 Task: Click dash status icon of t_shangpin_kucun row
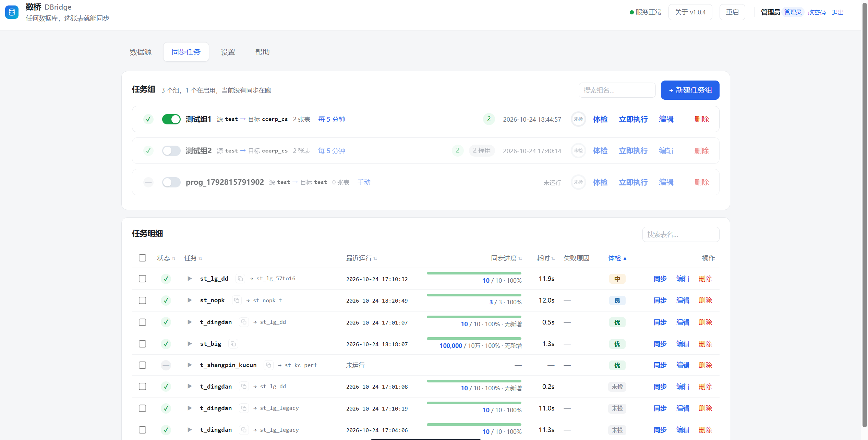tap(166, 365)
